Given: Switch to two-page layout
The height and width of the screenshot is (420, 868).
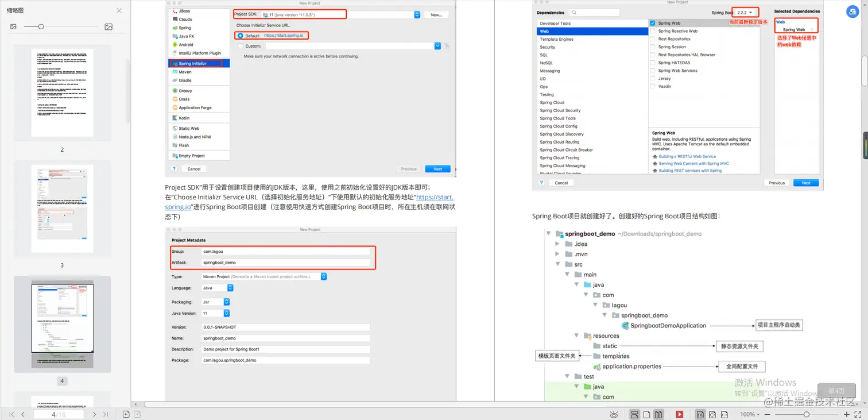Looking at the screenshot, I should pos(658,414).
